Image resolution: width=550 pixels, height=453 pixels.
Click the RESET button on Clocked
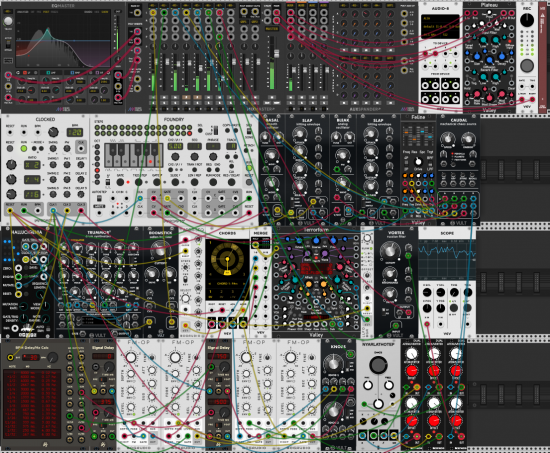click(10, 148)
